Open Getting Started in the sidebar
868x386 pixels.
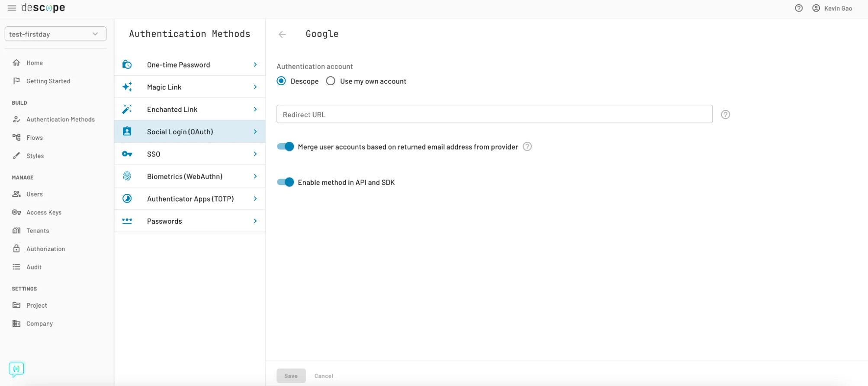pos(48,81)
